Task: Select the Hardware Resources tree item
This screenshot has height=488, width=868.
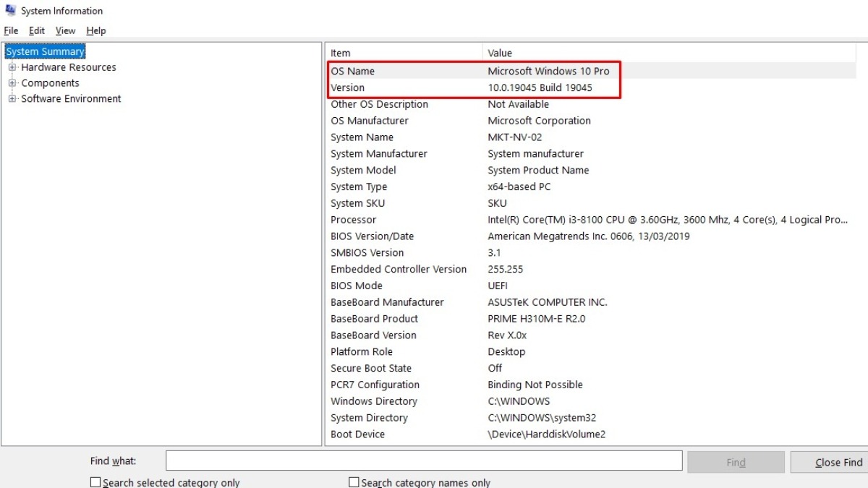Action: pos(69,67)
